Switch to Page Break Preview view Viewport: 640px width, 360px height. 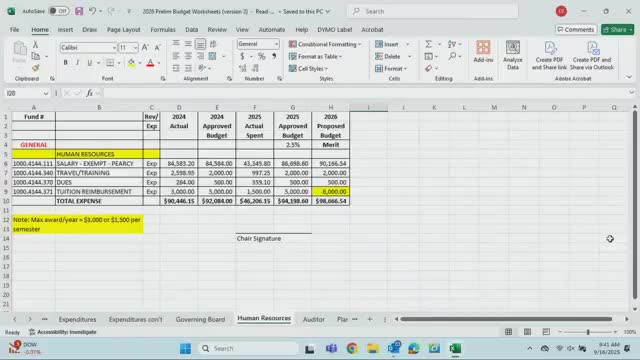tap(546, 332)
